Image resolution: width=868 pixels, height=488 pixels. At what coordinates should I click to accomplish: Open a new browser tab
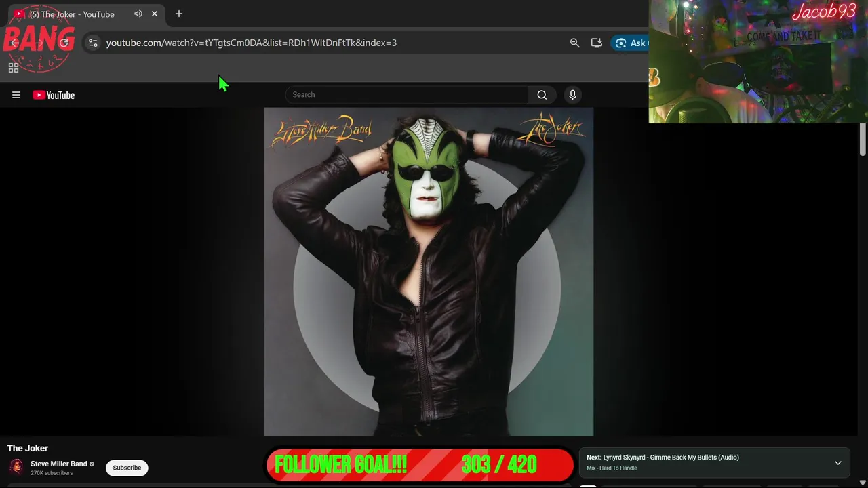pyautogui.click(x=179, y=14)
